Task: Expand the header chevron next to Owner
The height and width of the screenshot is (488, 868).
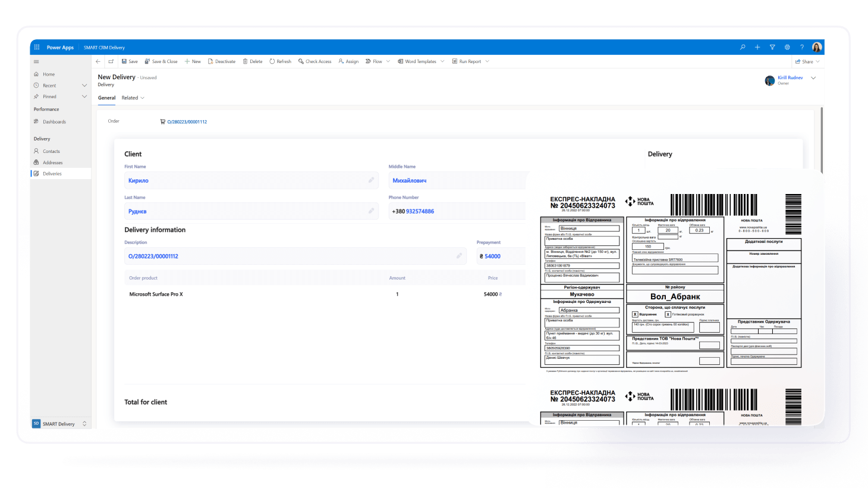Action: pyautogui.click(x=813, y=78)
